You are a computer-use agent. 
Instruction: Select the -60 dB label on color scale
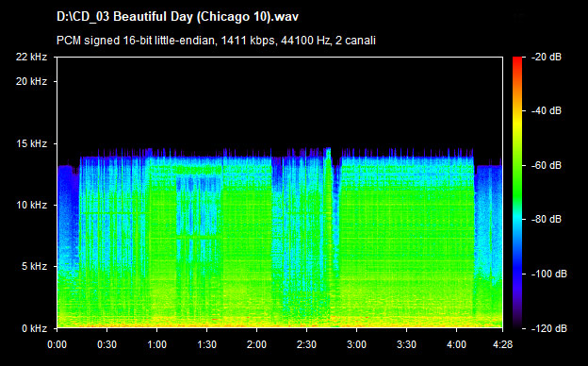tap(547, 165)
